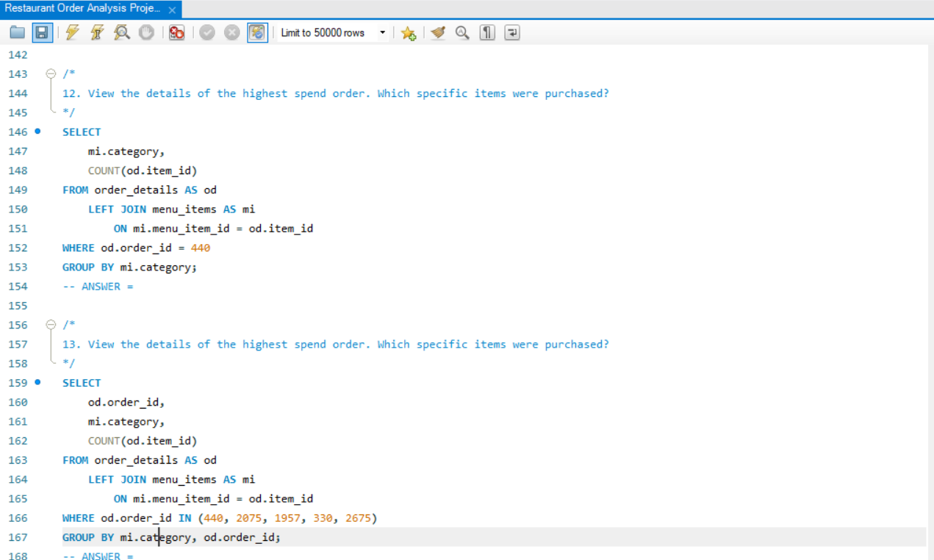Toggle auto-commit mode
934x560 pixels.
257,32
